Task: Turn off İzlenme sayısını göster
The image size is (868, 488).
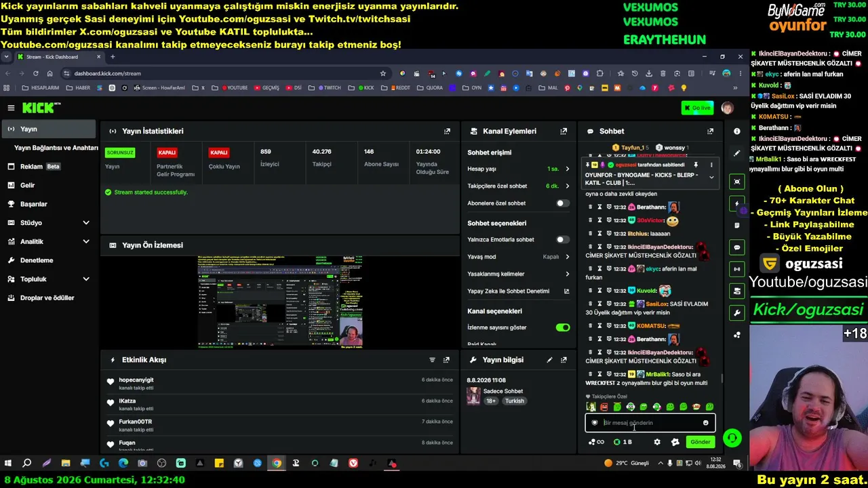Action: point(563,327)
